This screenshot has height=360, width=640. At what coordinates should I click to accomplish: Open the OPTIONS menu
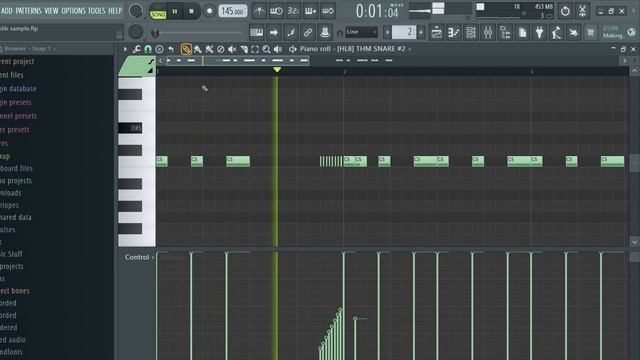coord(73,11)
